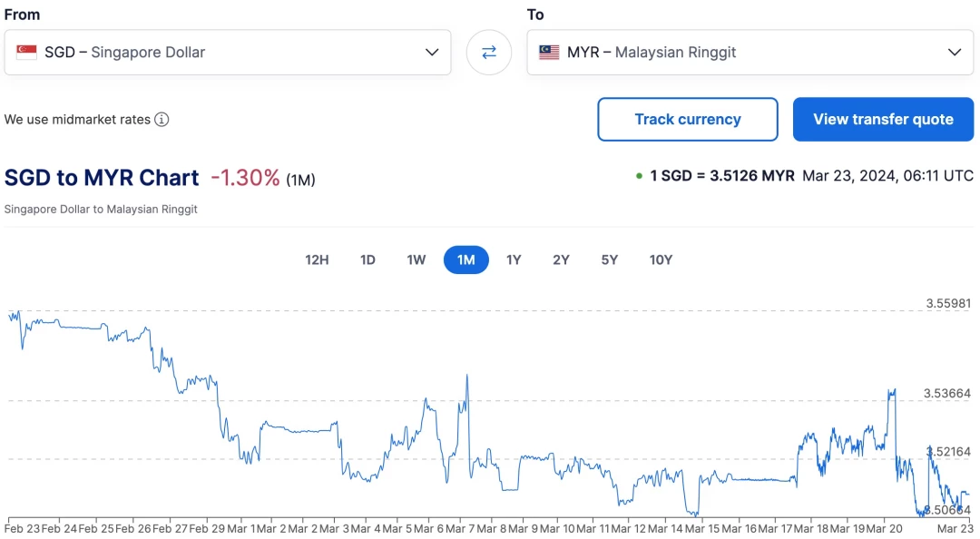Select the active 1M range
Viewport: 980px width, 539px height.
pos(465,260)
